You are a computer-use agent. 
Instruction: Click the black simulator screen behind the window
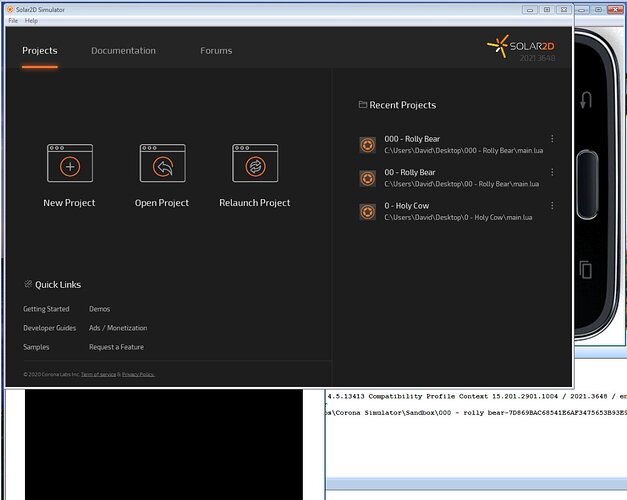pos(164,444)
